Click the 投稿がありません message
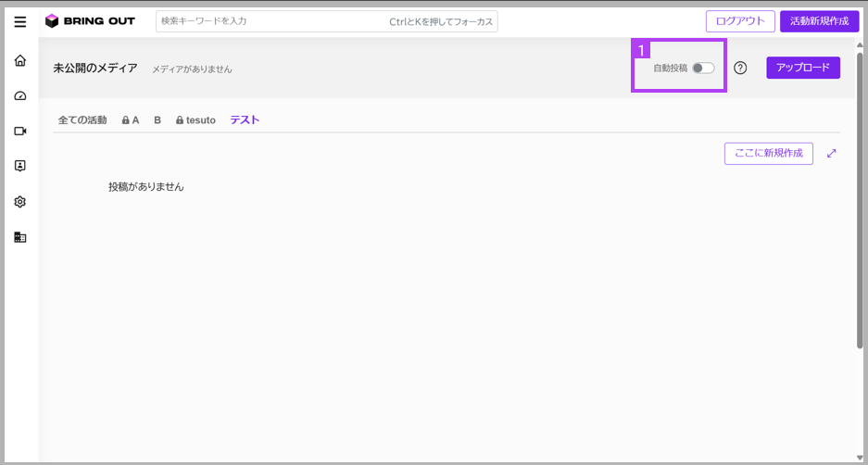The width and height of the screenshot is (868, 465). 146,187
